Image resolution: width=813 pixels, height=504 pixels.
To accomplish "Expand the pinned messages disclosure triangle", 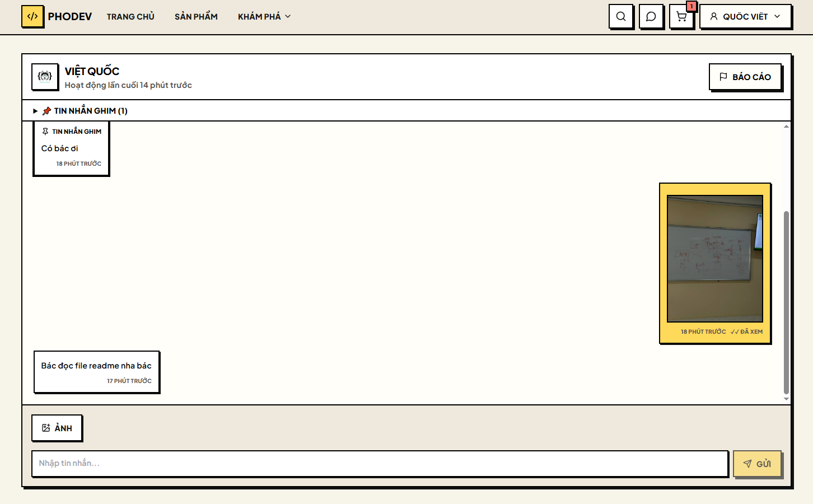I will click(35, 111).
